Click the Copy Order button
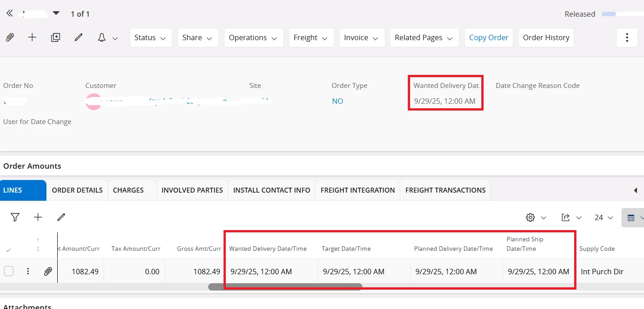The width and height of the screenshot is (644, 309). tap(489, 37)
